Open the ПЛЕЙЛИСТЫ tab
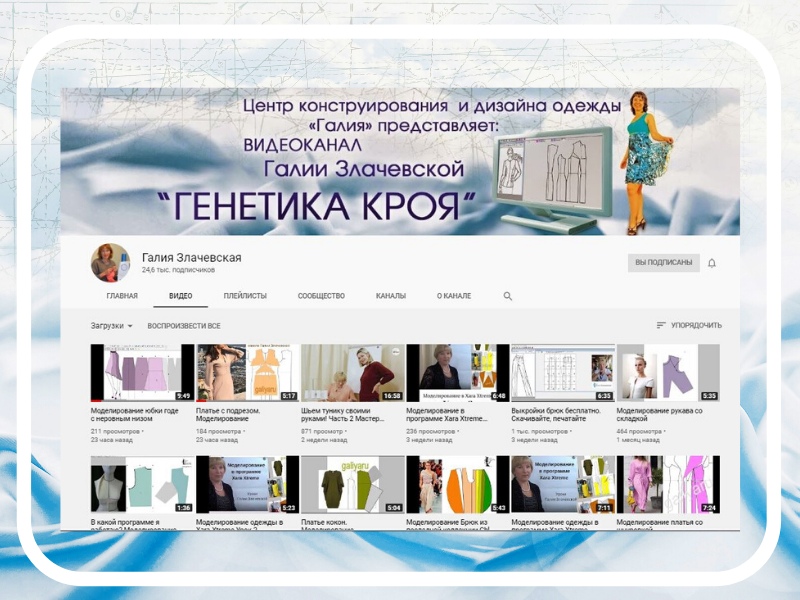800x600 pixels. click(x=245, y=296)
